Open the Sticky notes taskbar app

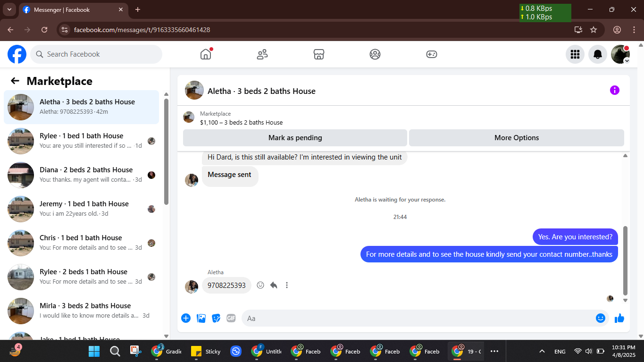(206, 351)
